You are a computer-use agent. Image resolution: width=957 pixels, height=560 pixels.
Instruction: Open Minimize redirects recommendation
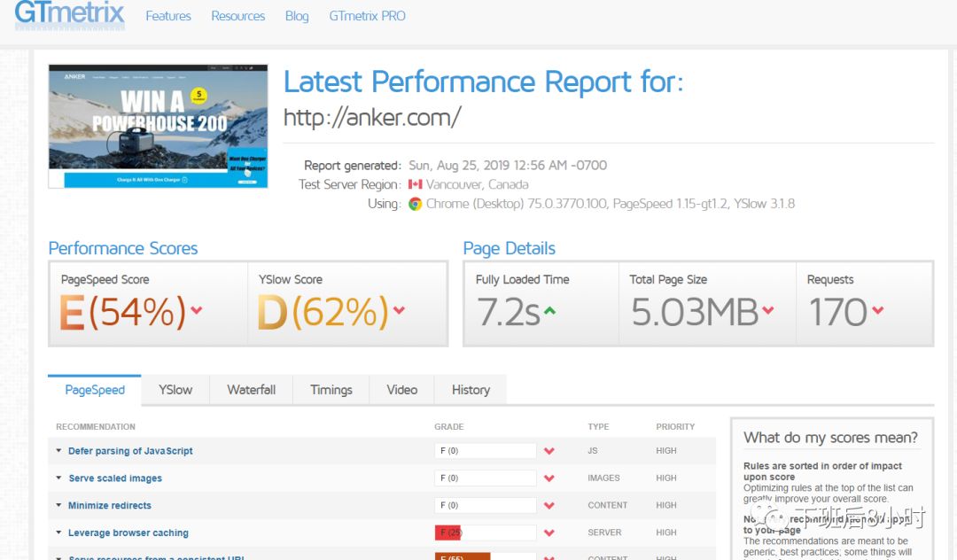click(110, 506)
